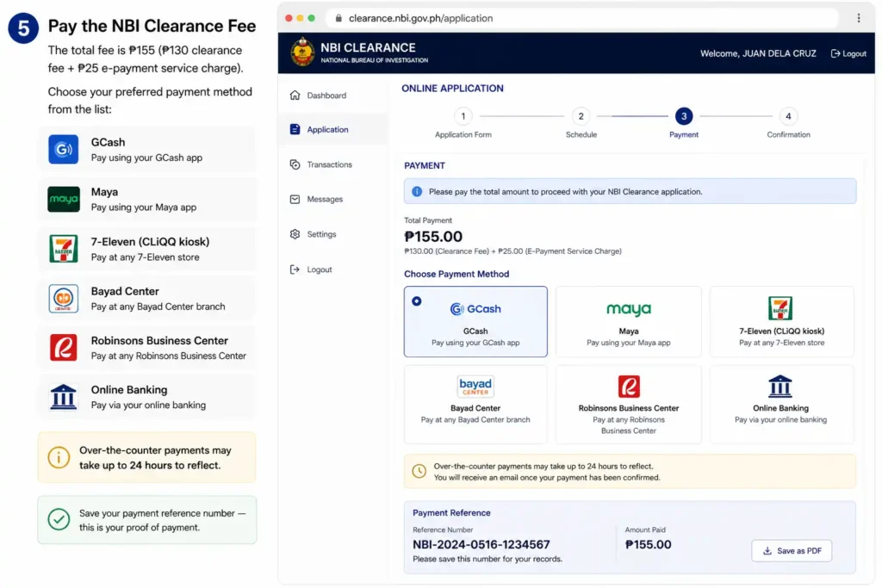
Task: Click the bank building icon in grid
Action: click(780, 387)
